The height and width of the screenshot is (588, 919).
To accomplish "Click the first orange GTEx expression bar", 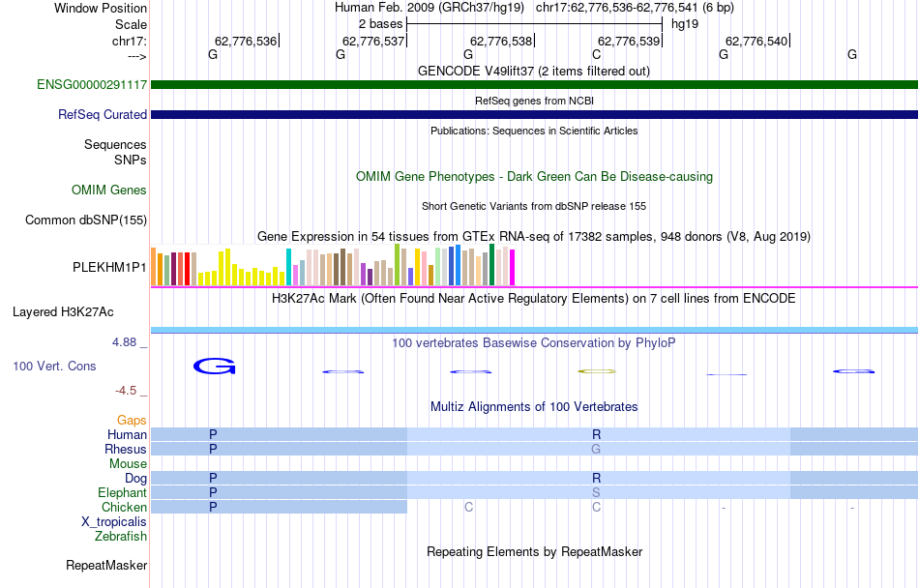I will point(154,267).
